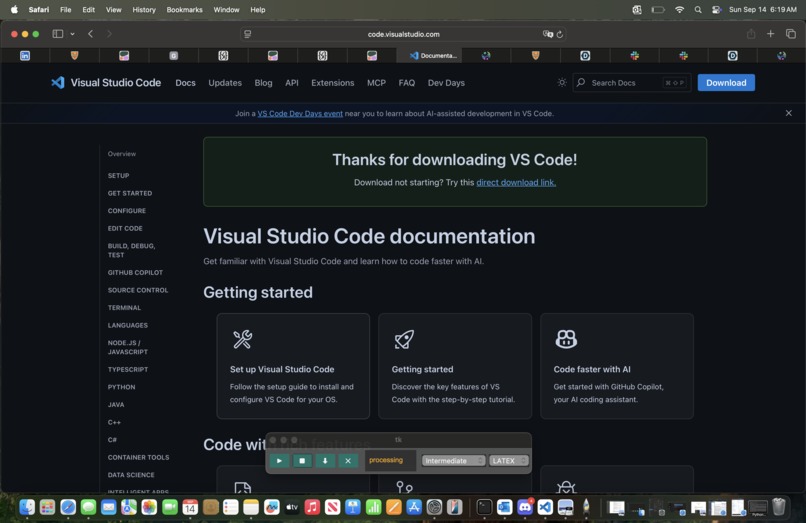
Task: Open the API navigation link
Action: click(292, 83)
